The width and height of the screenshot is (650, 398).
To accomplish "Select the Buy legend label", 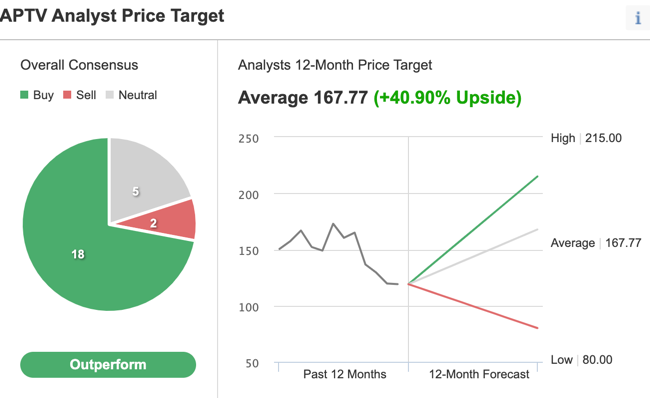I will click(x=44, y=95).
